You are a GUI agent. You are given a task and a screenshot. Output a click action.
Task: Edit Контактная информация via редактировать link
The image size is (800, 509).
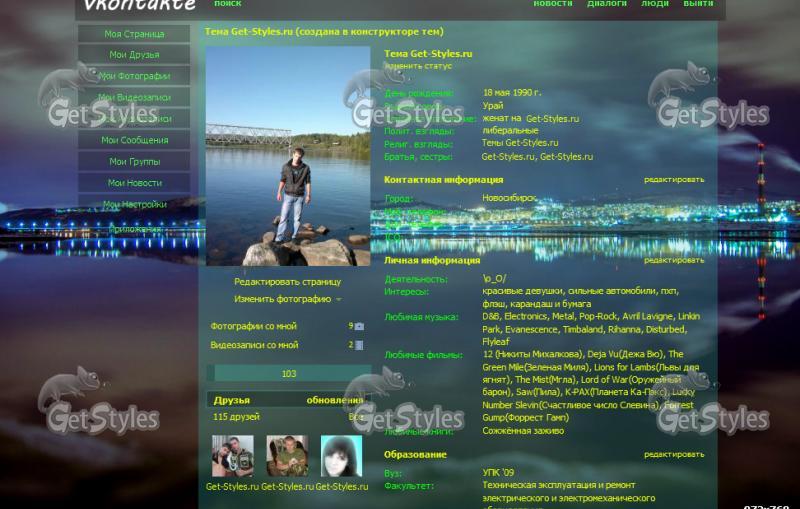coord(673,180)
